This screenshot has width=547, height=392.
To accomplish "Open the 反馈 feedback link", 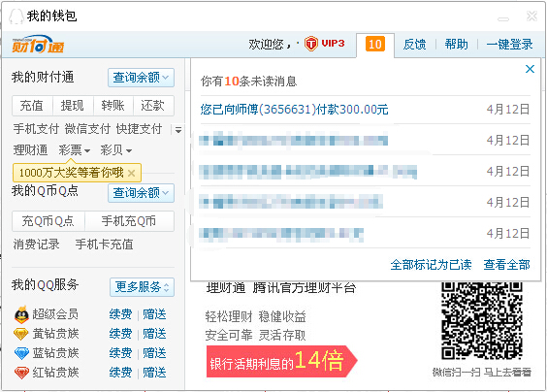I will click(x=414, y=45).
